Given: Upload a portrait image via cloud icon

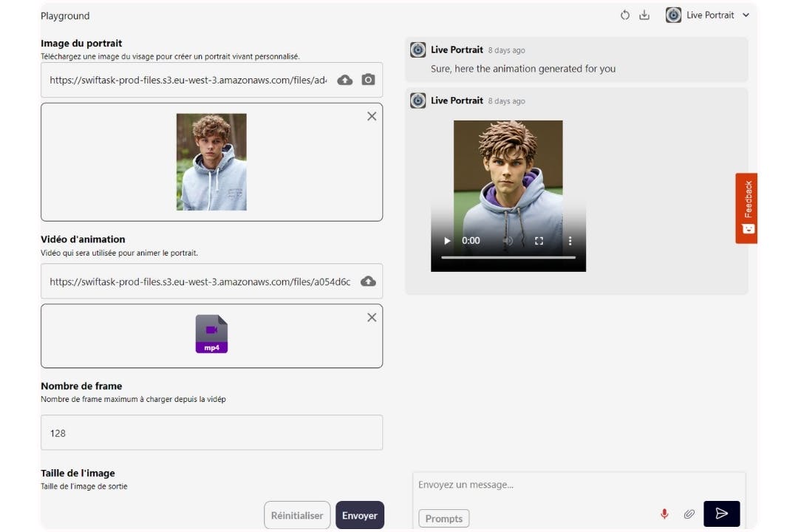Looking at the screenshot, I should pos(345,80).
